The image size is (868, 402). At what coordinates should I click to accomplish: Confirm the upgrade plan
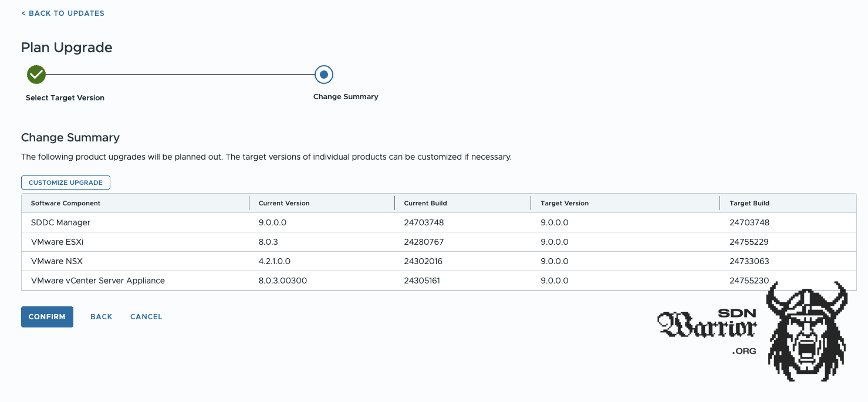click(47, 317)
